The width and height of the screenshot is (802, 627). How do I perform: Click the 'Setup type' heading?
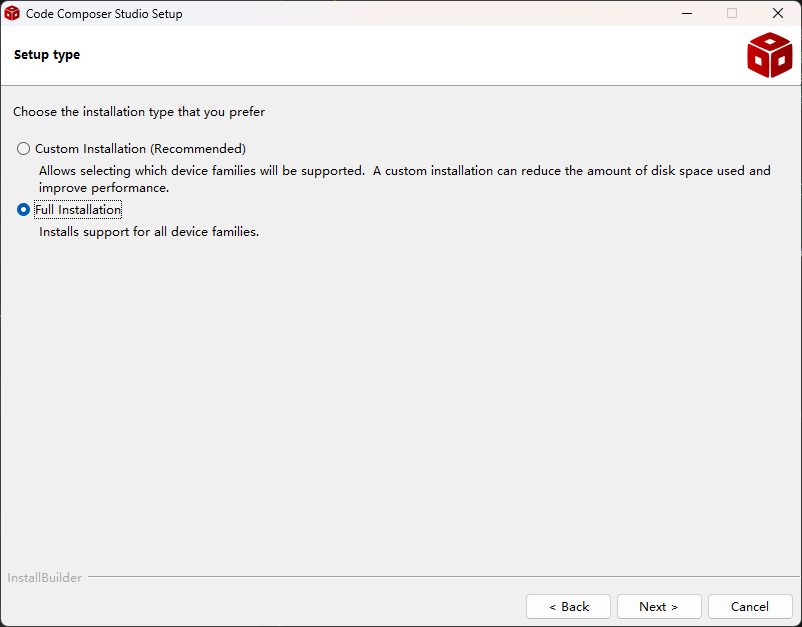(47, 55)
